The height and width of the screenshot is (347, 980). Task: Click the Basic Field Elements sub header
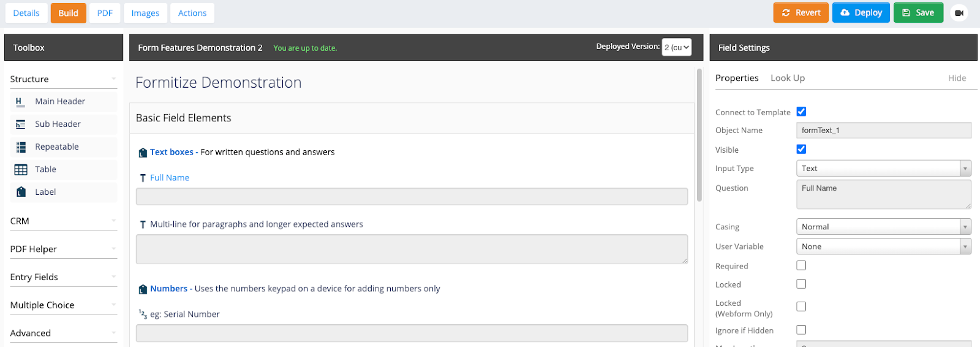[412, 118]
